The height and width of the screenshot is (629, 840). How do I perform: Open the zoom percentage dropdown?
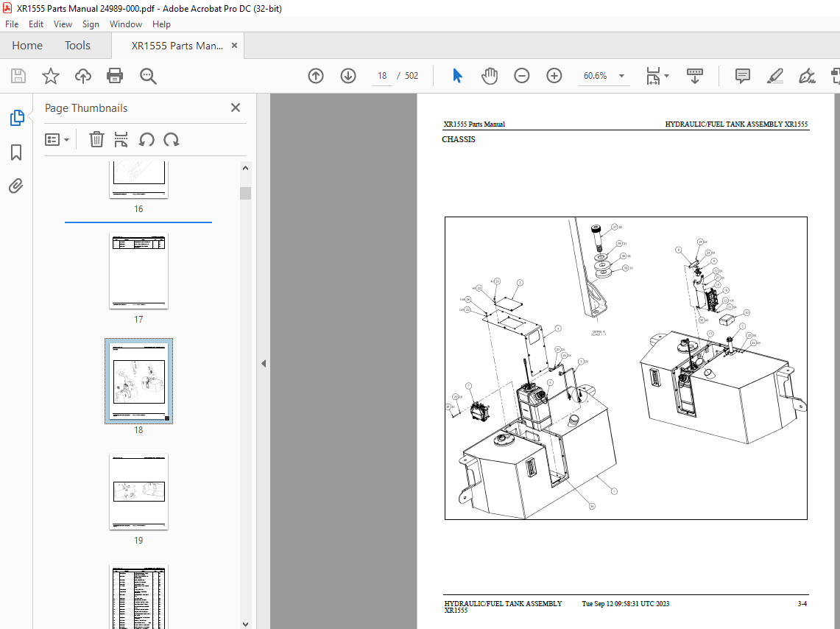tap(621, 75)
